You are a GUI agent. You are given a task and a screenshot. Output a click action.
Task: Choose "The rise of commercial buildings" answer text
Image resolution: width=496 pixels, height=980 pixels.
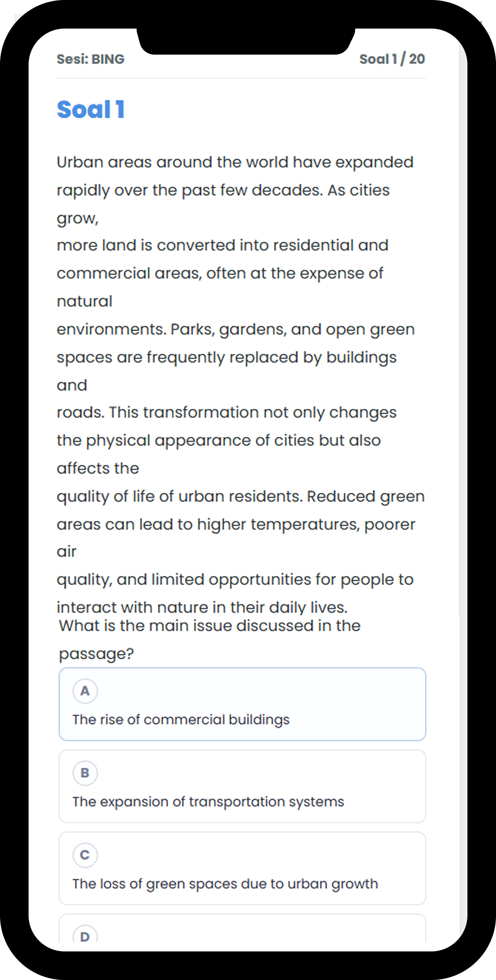pos(181,719)
